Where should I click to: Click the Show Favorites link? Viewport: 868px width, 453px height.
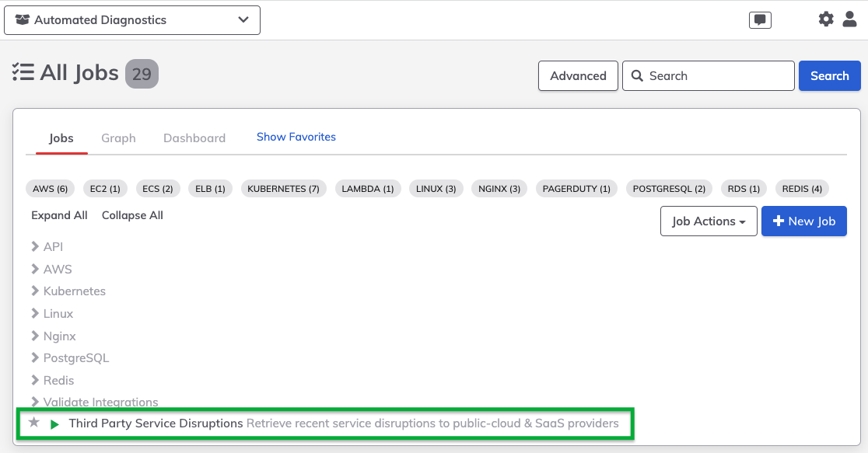point(296,138)
